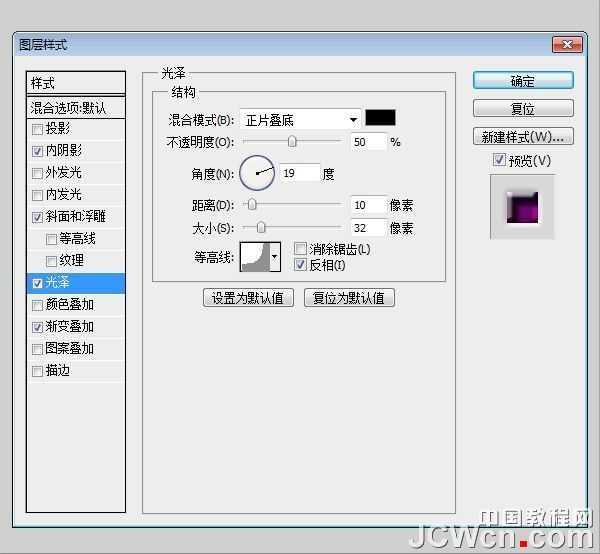Click the black blend color swatch
Image resolution: width=600 pixels, height=554 pixels.
[380, 118]
